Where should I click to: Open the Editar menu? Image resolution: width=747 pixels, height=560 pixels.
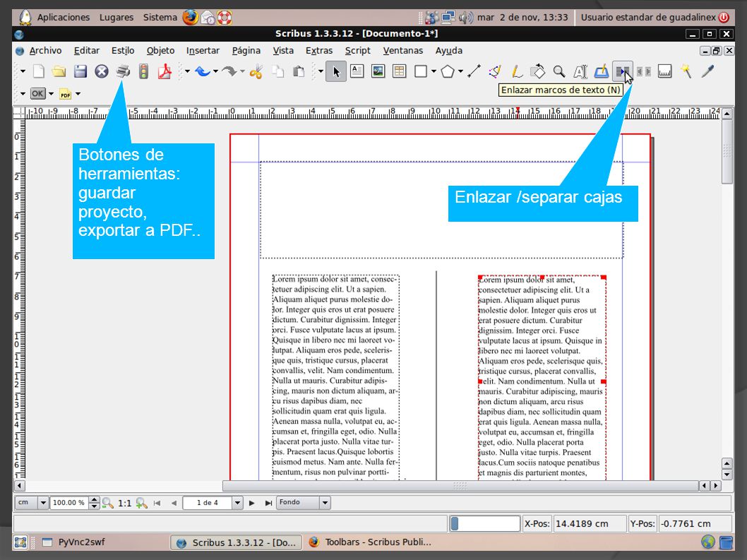(x=86, y=51)
